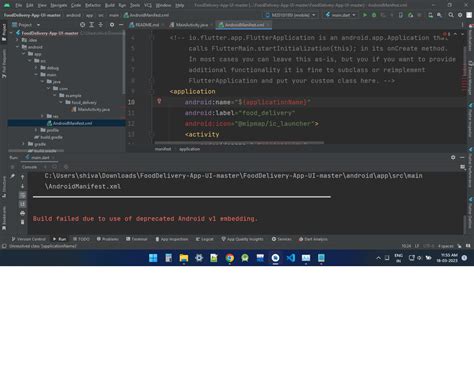Open Android Studio from the taskbar
This screenshot has height=384, width=474.
tap(275, 258)
